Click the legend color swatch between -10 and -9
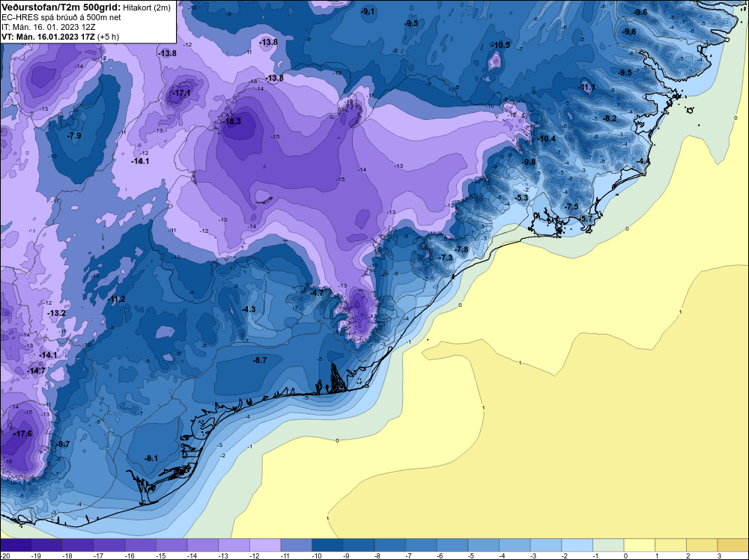Image resolution: width=749 pixels, height=560 pixels. 327,545
